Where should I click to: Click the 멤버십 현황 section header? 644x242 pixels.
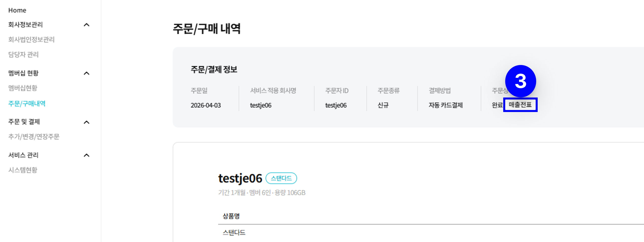(x=23, y=73)
